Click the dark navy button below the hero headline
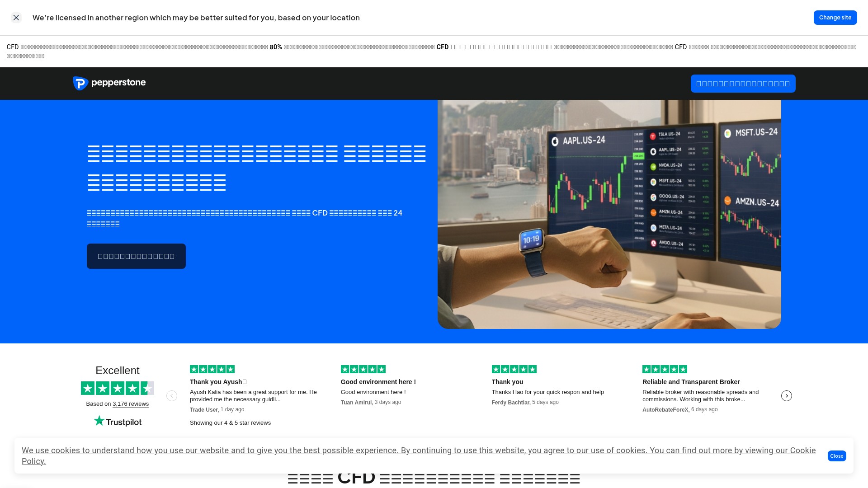Viewport: 868px width, 488px height. click(136, 256)
